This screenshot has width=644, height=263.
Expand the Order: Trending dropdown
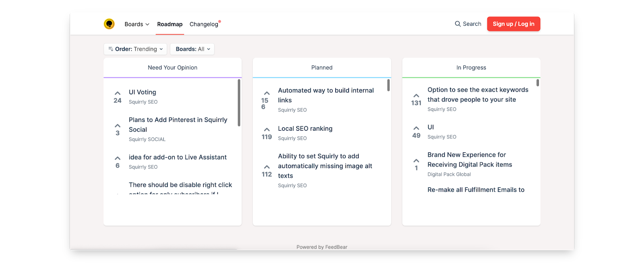(x=135, y=49)
